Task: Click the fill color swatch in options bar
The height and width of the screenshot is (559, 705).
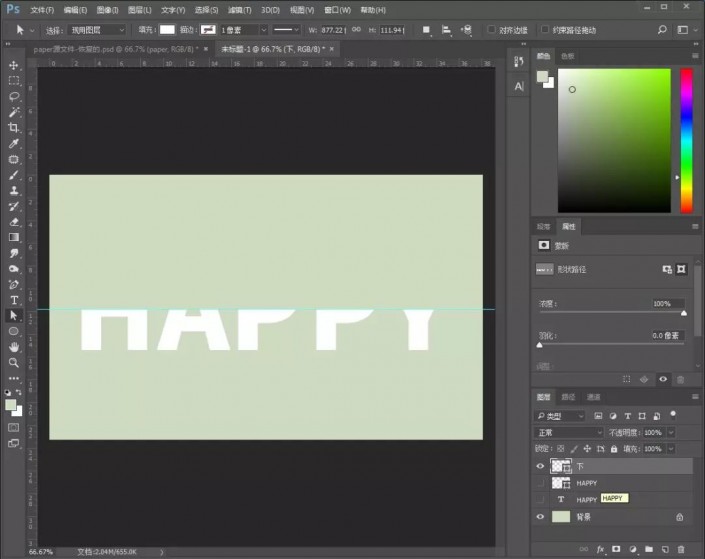Action: (x=167, y=30)
